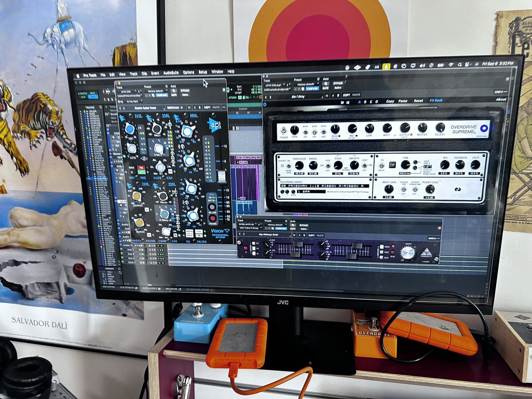Click the API Vision output fader
The width and height of the screenshot is (532, 399).
(221, 177)
